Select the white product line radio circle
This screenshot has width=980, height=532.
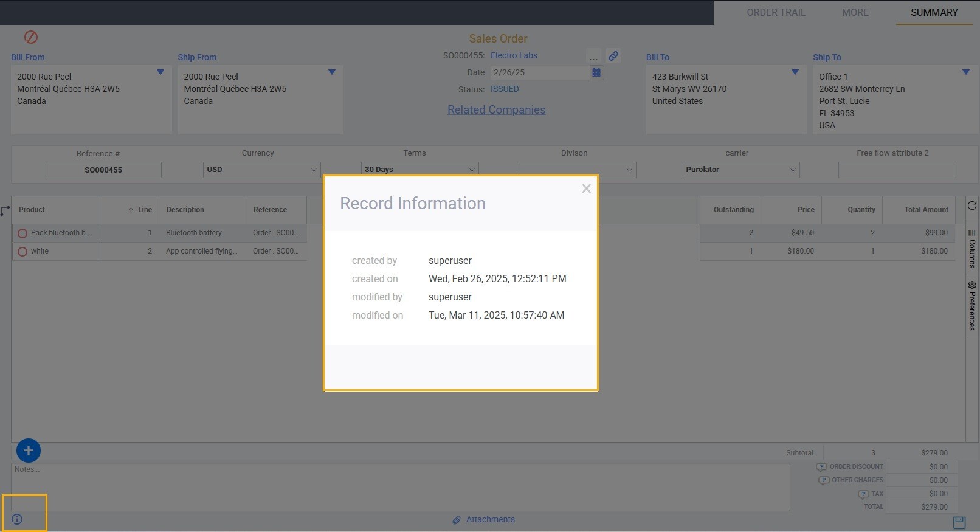pos(22,252)
